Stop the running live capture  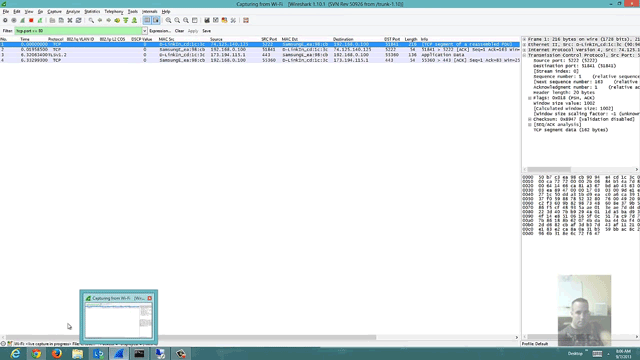[31, 20]
